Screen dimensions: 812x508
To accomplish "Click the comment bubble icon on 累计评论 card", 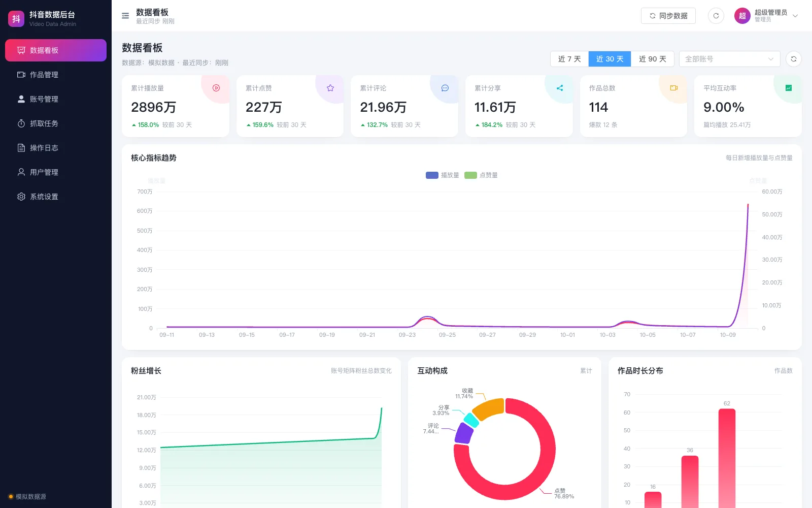I will [445, 88].
